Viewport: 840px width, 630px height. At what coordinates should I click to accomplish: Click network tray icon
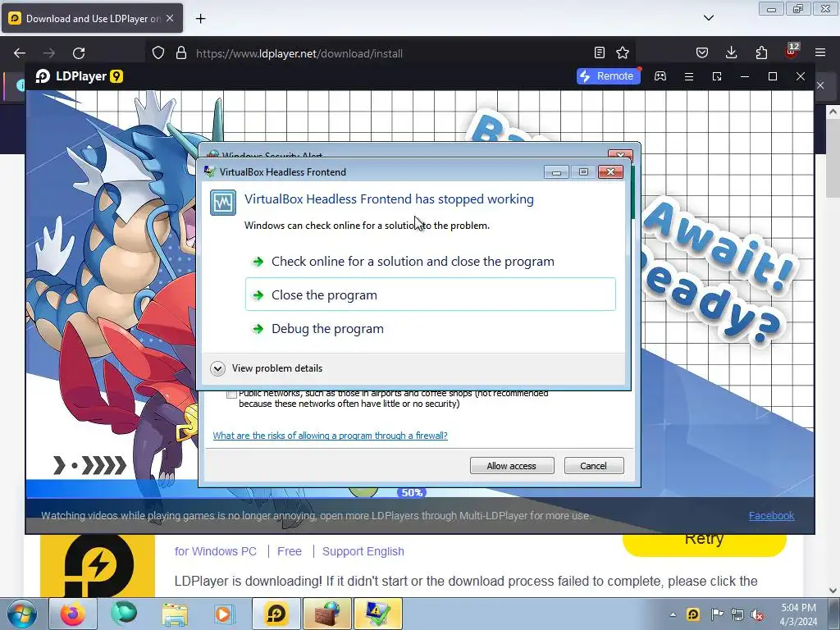point(737,614)
